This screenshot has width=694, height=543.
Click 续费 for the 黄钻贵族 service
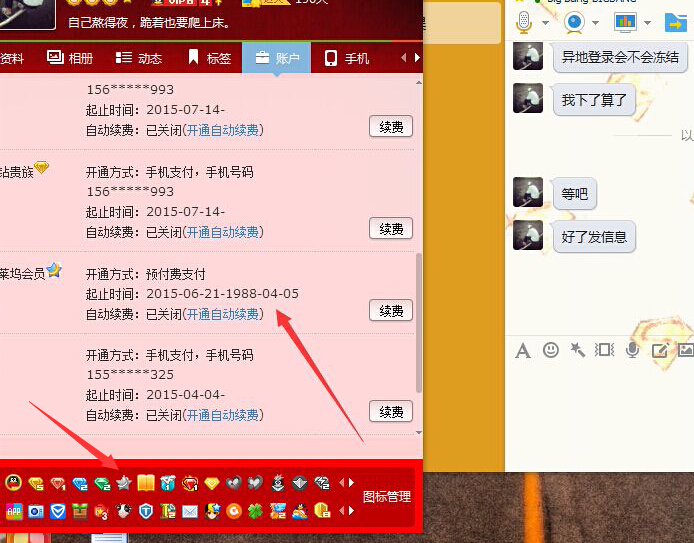tap(391, 228)
